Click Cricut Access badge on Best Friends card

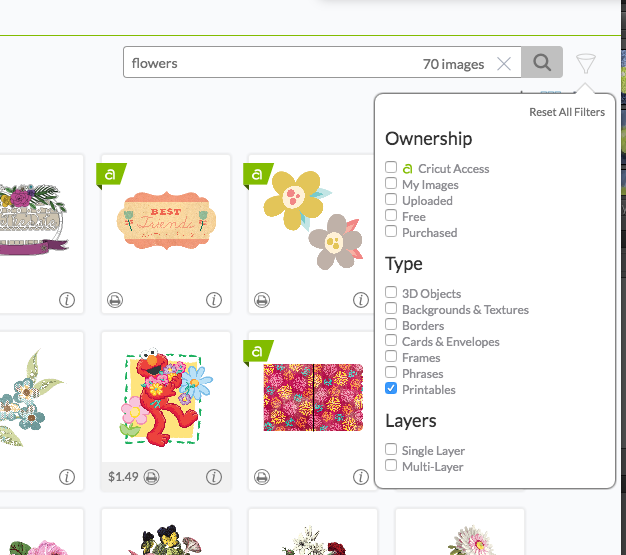click(111, 175)
